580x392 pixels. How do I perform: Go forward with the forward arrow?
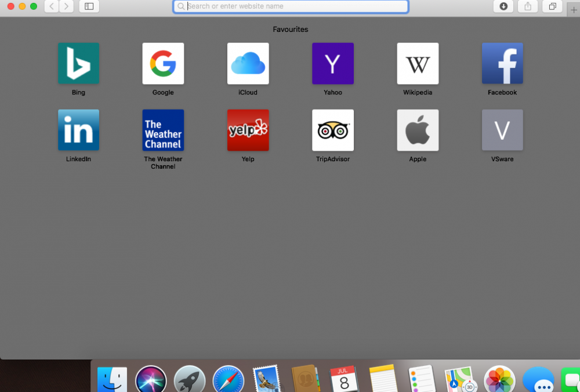point(66,6)
